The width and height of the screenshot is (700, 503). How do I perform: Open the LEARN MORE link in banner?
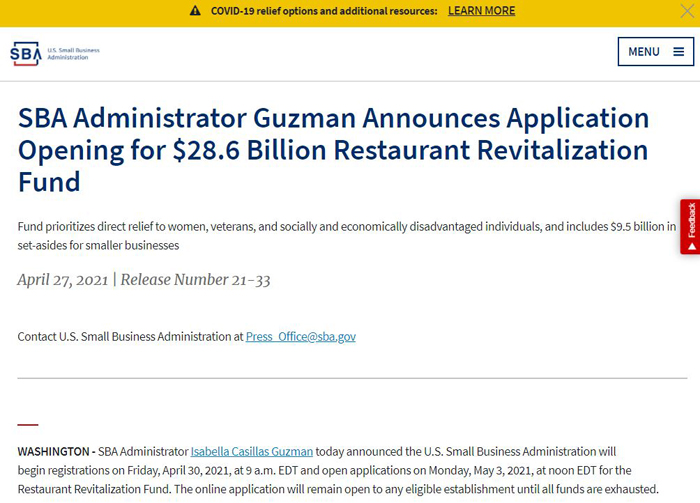[x=481, y=11]
